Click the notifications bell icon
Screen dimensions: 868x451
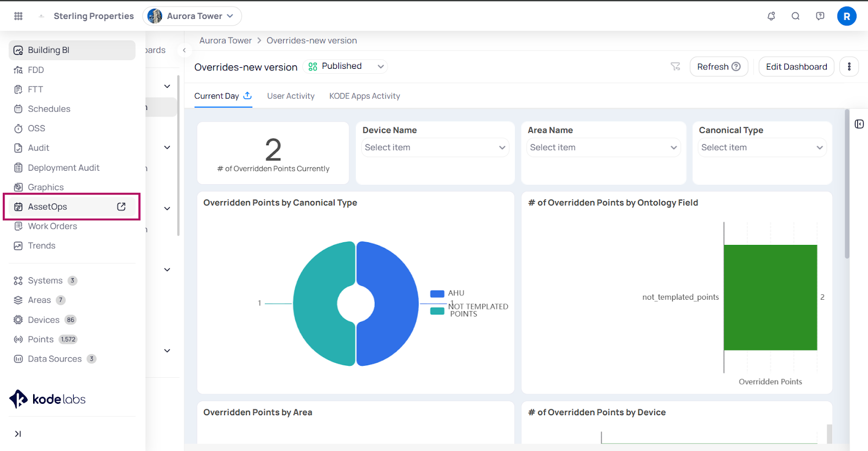tap(771, 16)
